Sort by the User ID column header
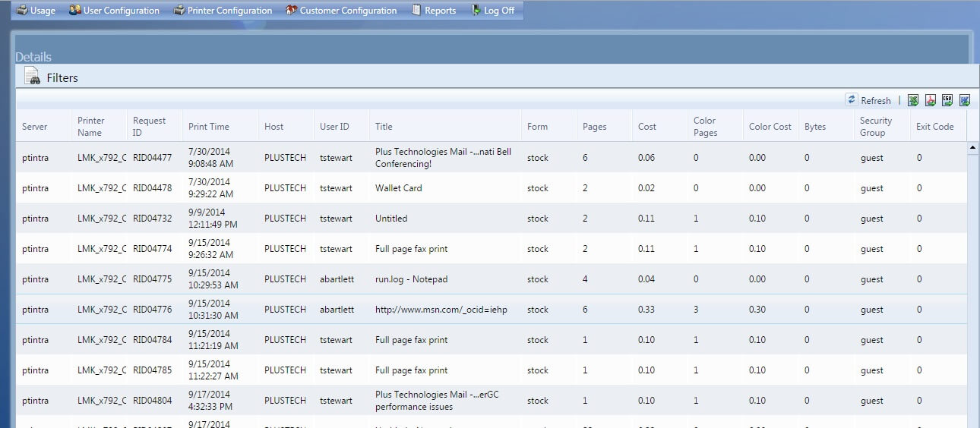Screen dimensions: 980x428 click(x=334, y=127)
